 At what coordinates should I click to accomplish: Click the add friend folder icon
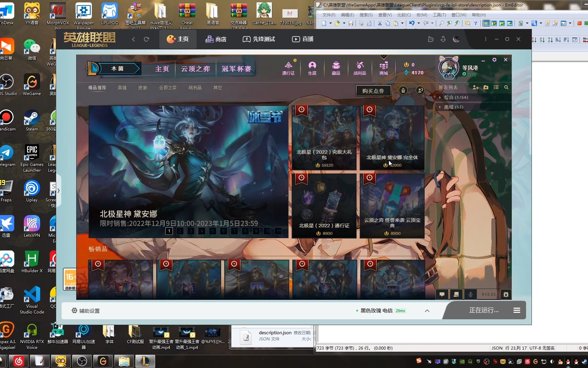[x=486, y=88]
